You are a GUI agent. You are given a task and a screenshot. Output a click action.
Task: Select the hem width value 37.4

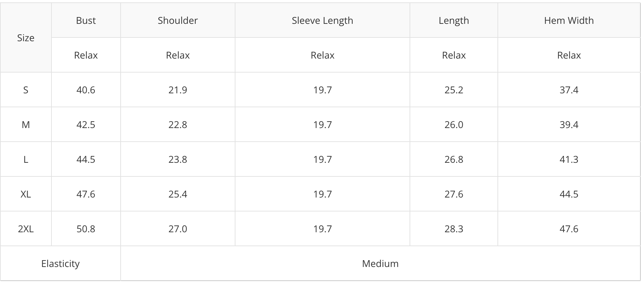(569, 90)
